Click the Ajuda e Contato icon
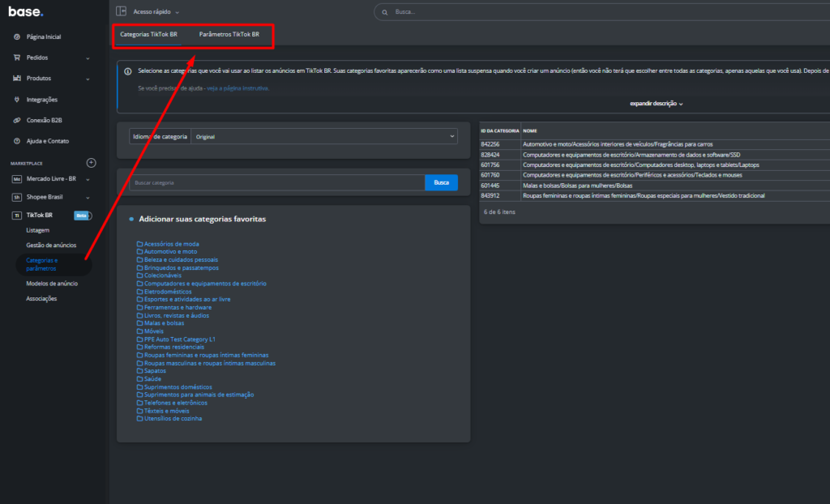Image resolution: width=830 pixels, height=504 pixels. [17, 141]
